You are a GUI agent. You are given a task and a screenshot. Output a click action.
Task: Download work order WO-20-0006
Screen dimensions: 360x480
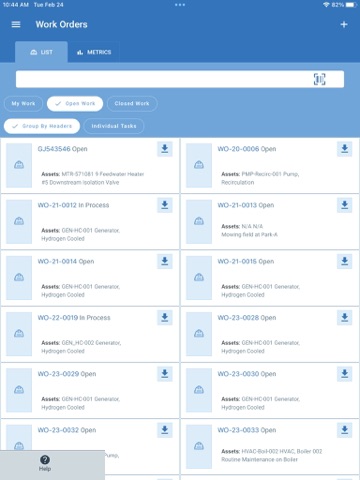[345, 149]
